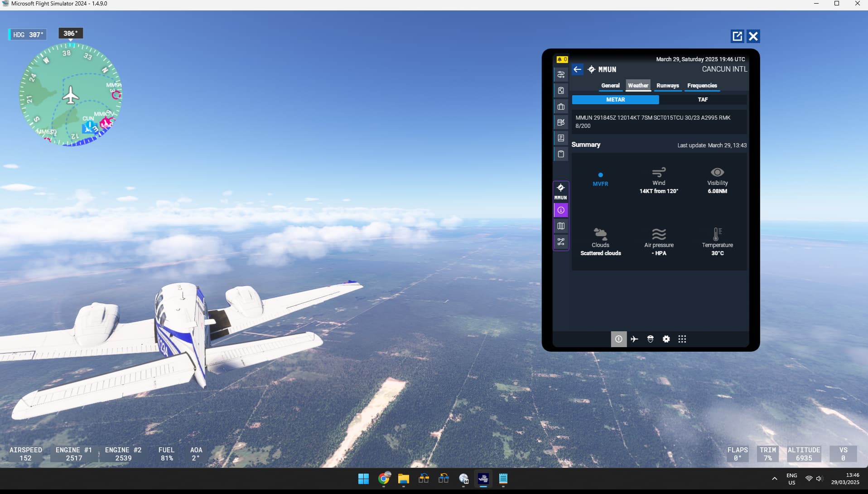
Task: Select the TAF toggle
Action: 703,100
